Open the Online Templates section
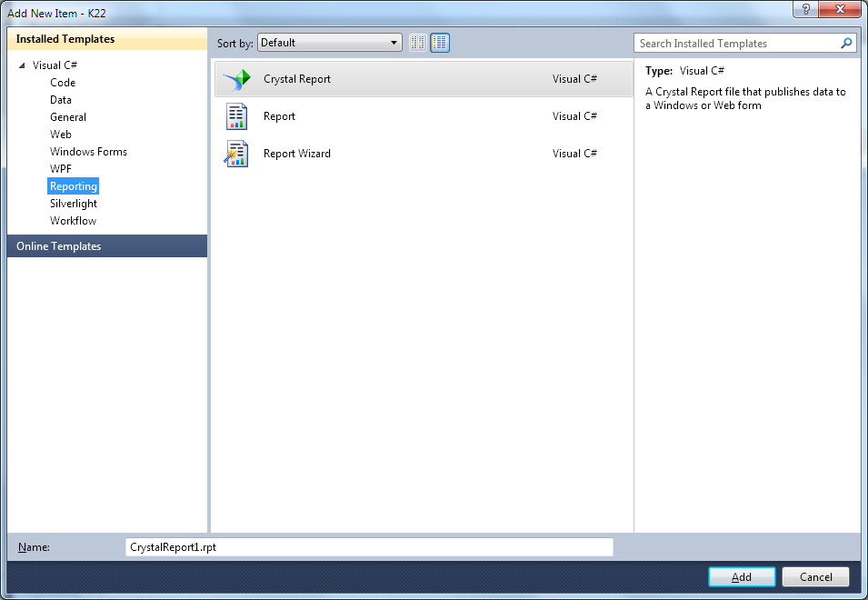This screenshot has height=600, width=868. pyautogui.click(x=107, y=245)
